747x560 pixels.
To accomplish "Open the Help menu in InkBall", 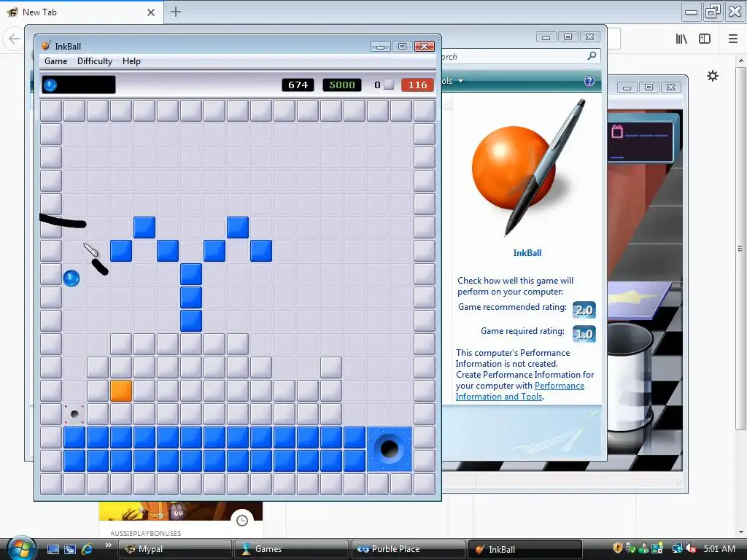I will [x=131, y=61].
